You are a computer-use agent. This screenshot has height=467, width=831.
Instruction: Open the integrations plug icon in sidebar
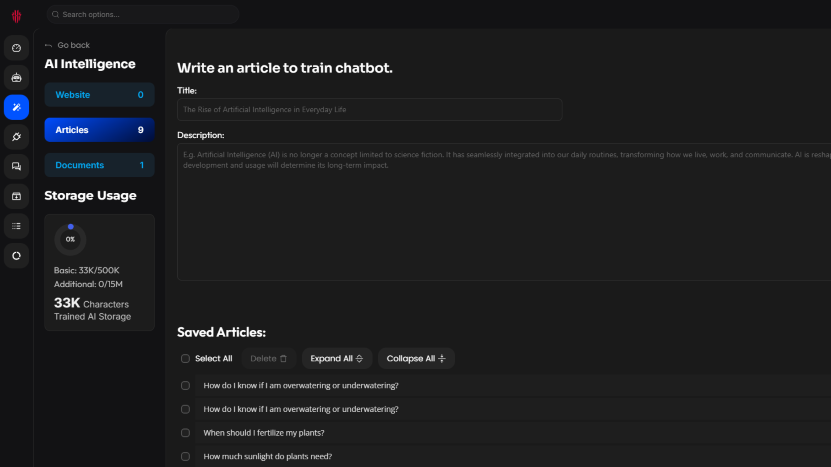pyautogui.click(x=16, y=137)
